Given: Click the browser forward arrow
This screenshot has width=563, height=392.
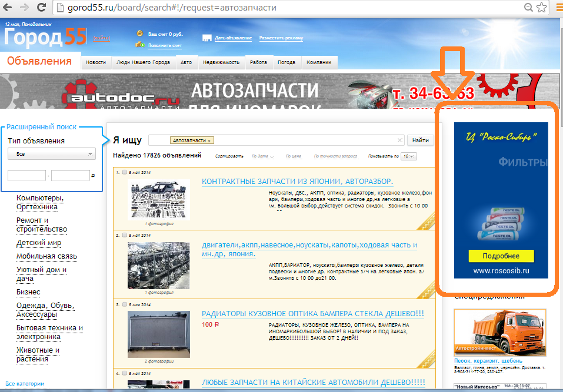Looking at the screenshot, I should (25, 7).
